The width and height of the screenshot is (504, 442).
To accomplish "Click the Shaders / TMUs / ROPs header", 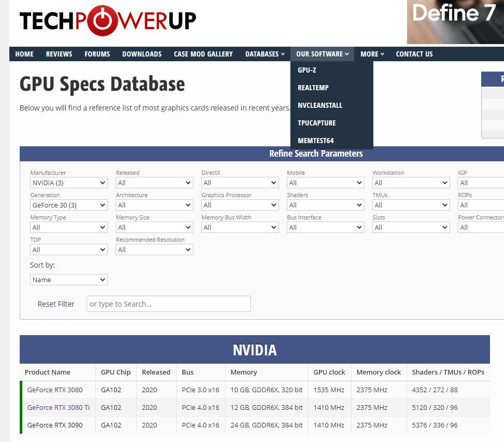I will [448, 372].
